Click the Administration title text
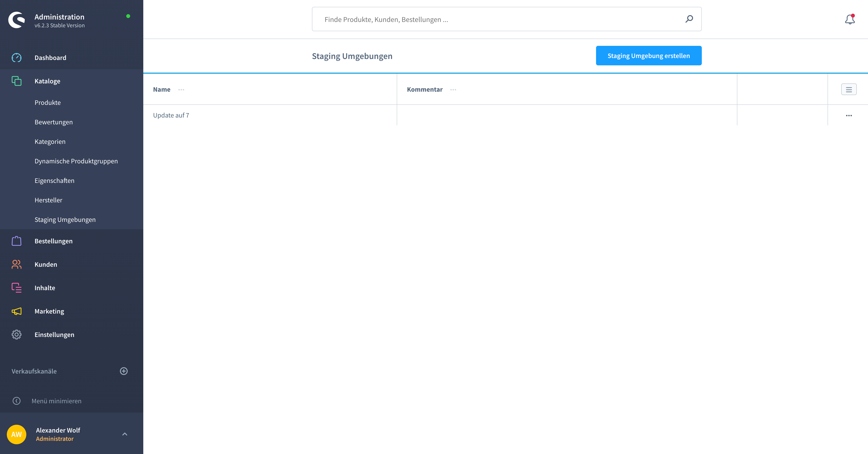Image resolution: width=868 pixels, height=454 pixels. point(59,17)
